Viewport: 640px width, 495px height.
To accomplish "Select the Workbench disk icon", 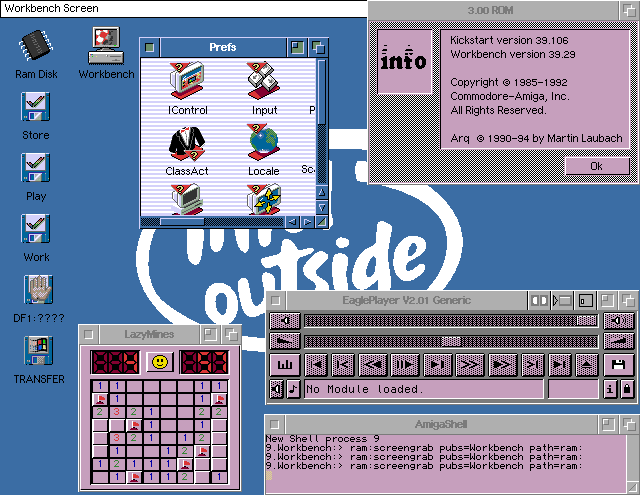I will (x=106, y=45).
